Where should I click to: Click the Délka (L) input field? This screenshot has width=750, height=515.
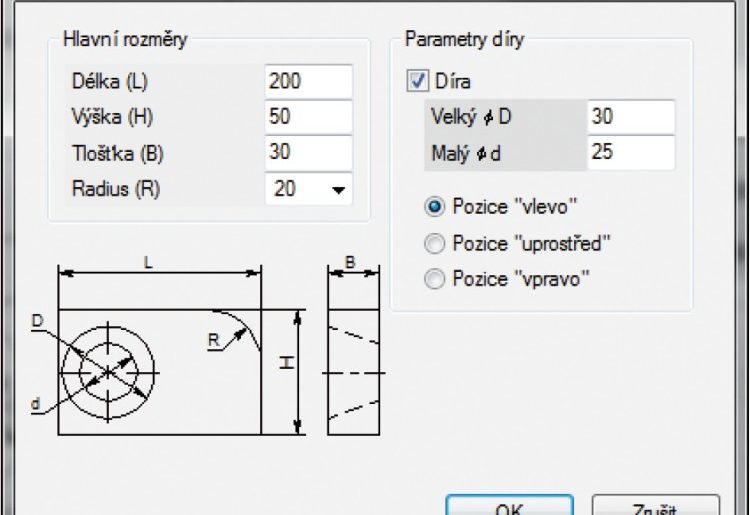point(308,81)
